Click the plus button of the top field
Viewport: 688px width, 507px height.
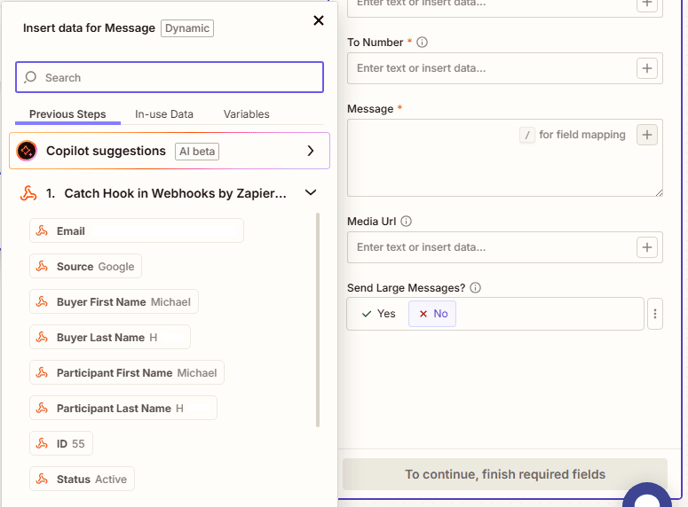pyautogui.click(x=647, y=4)
